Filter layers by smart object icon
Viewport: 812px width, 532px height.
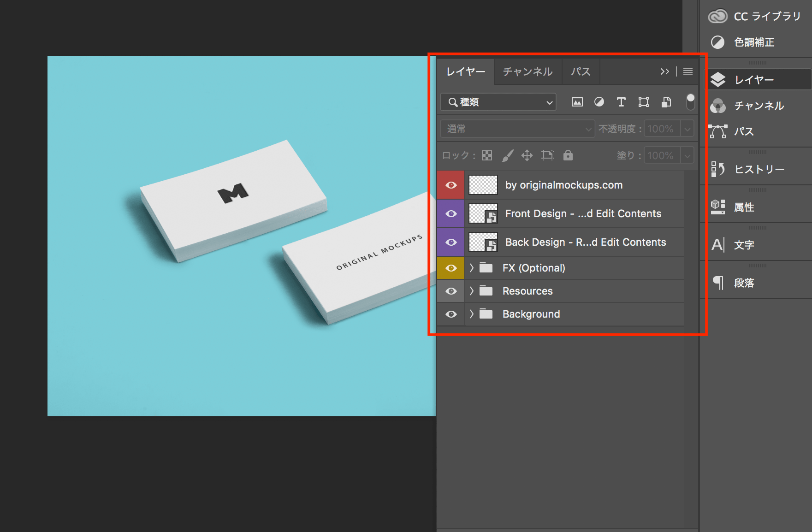(666, 102)
